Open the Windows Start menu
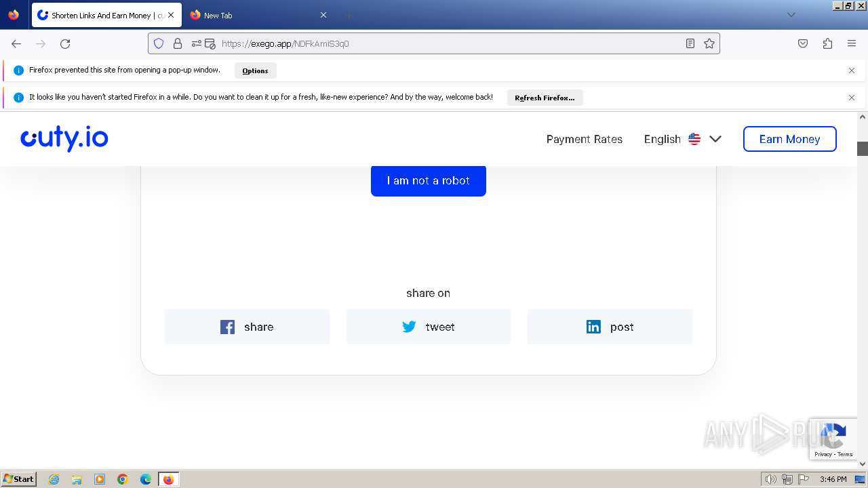This screenshot has width=868, height=488. [x=18, y=479]
